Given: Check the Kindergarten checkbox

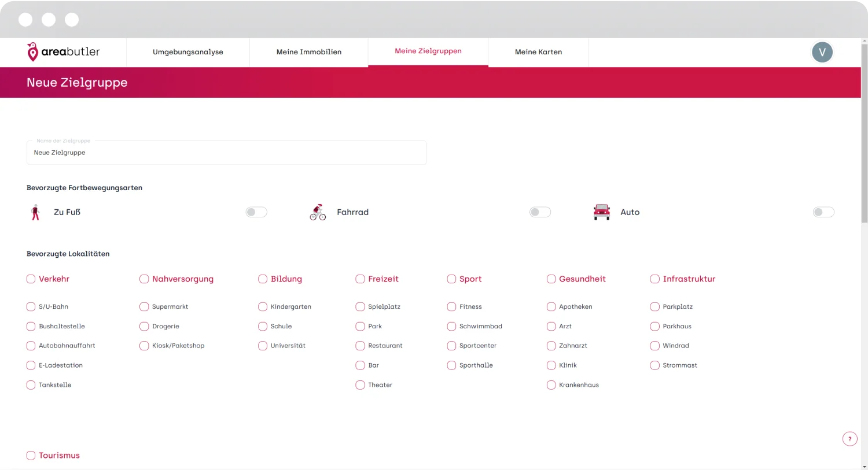Looking at the screenshot, I should (263, 306).
